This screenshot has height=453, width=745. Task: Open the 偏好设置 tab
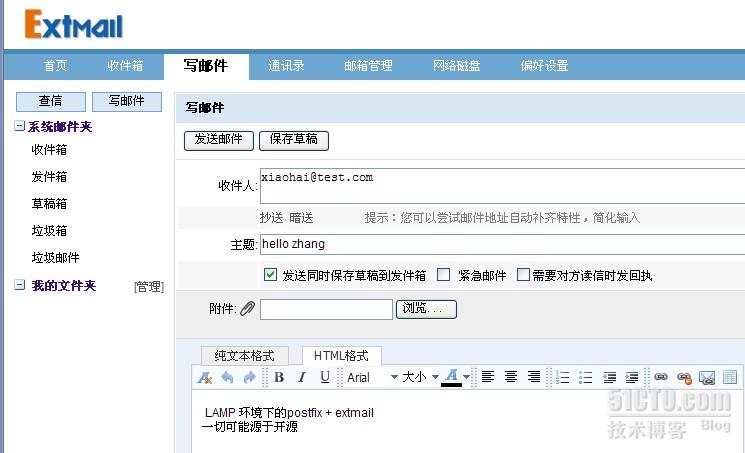point(544,66)
